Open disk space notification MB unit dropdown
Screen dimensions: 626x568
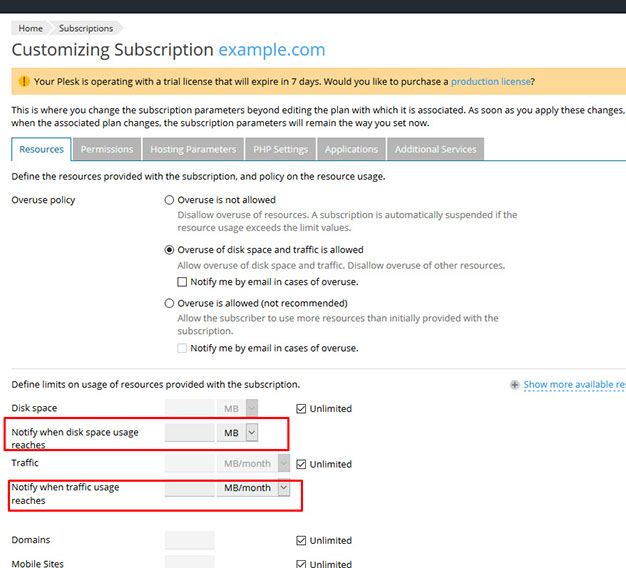pos(251,432)
